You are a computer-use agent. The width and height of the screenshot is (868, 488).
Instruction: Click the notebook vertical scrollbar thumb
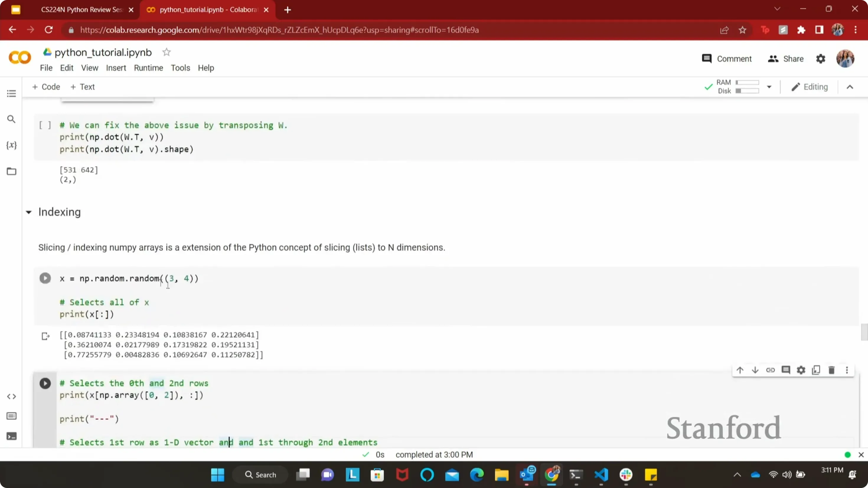[x=864, y=333]
